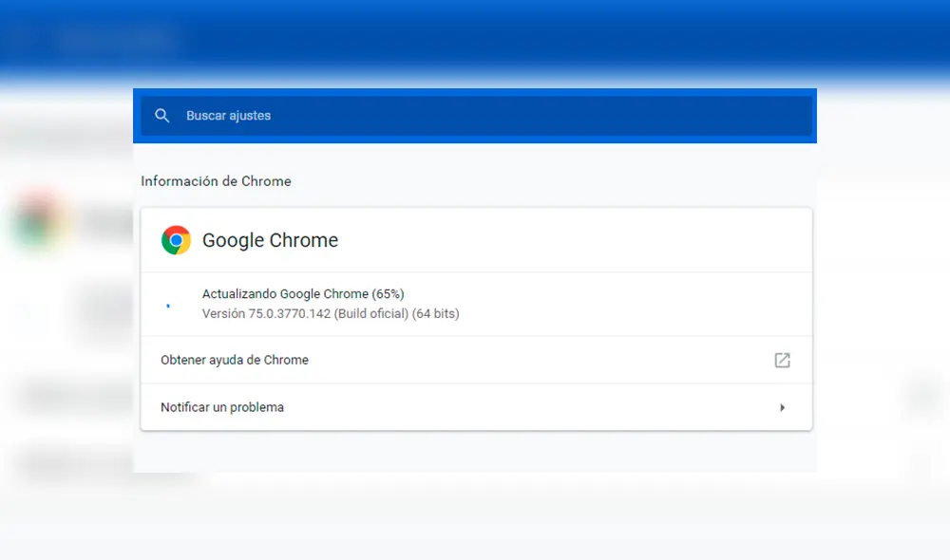Click the Actualizando Google Chrome status row

coord(303,293)
